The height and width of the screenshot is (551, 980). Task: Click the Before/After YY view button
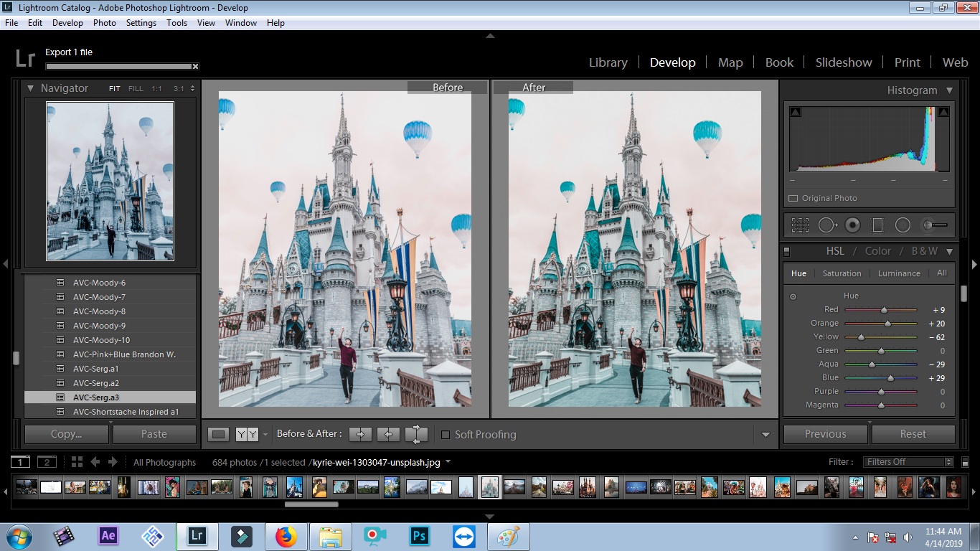[247, 434]
